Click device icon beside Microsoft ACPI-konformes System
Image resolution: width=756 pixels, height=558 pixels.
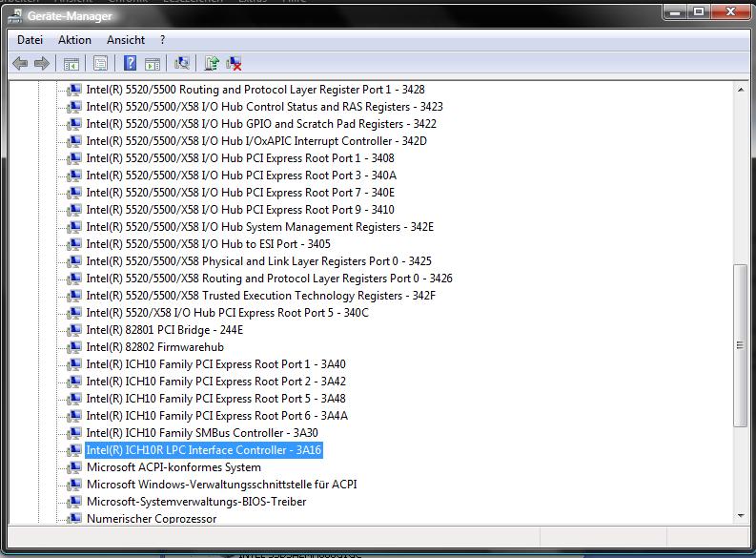(74, 467)
